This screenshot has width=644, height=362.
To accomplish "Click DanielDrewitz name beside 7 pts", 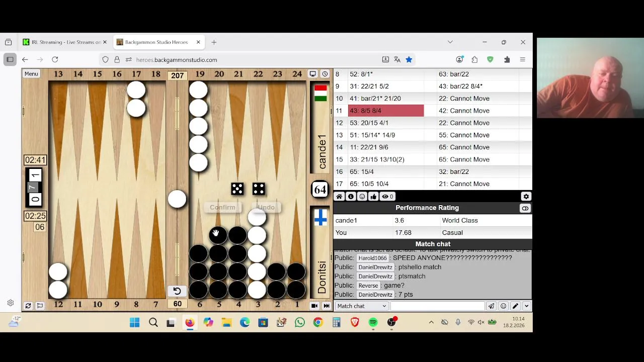I will (375, 295).
